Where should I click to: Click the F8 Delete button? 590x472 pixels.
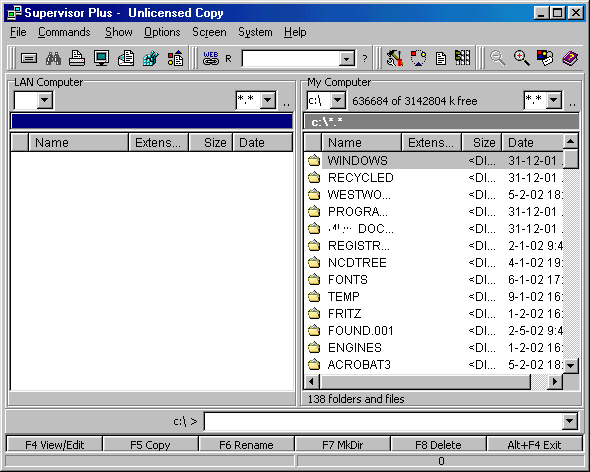pyautogui.click(x=438, y=445)
